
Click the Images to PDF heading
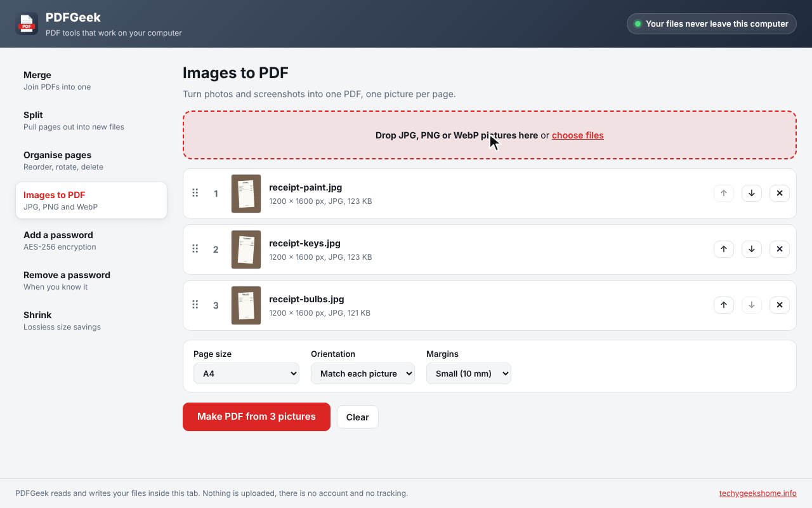click(236, 73)
